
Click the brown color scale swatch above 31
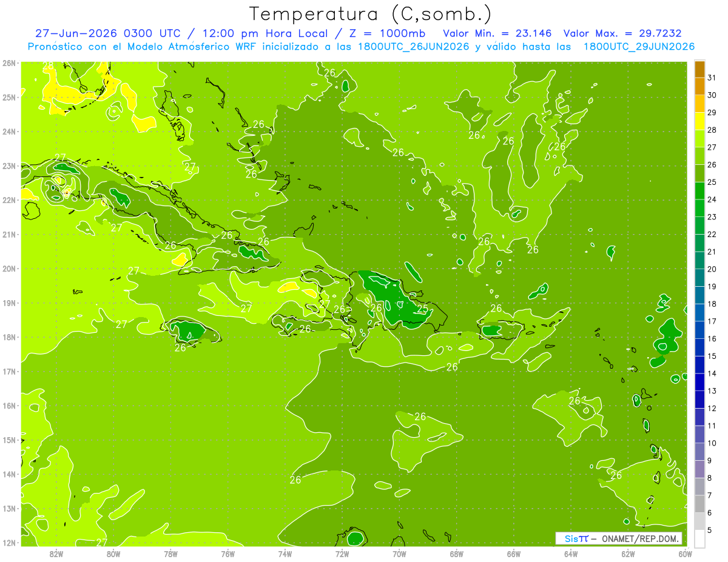[x=699, y=69]
